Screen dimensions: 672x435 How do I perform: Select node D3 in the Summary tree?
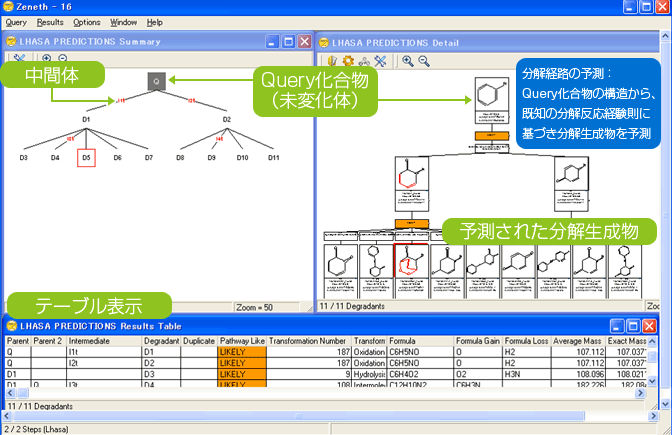tap(24, 158)
